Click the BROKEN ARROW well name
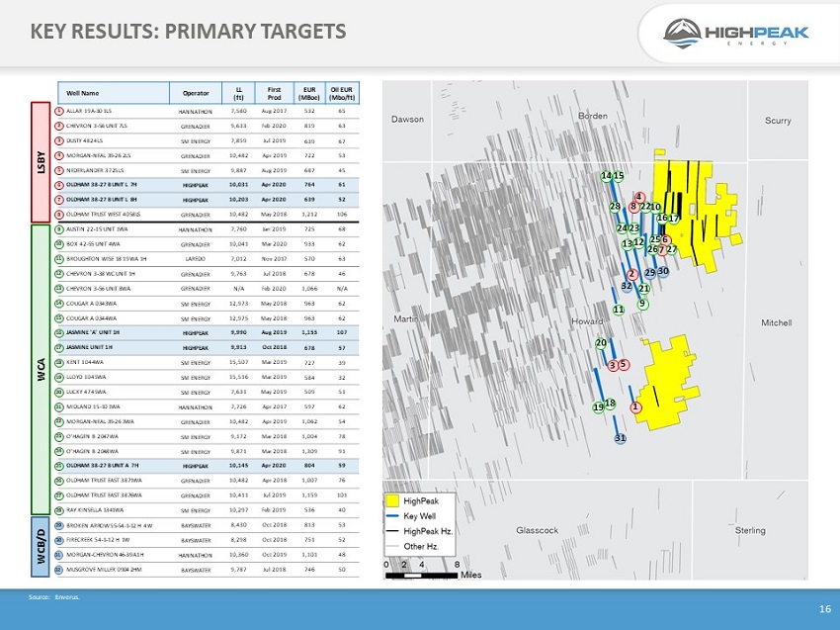 coord(109,525)
